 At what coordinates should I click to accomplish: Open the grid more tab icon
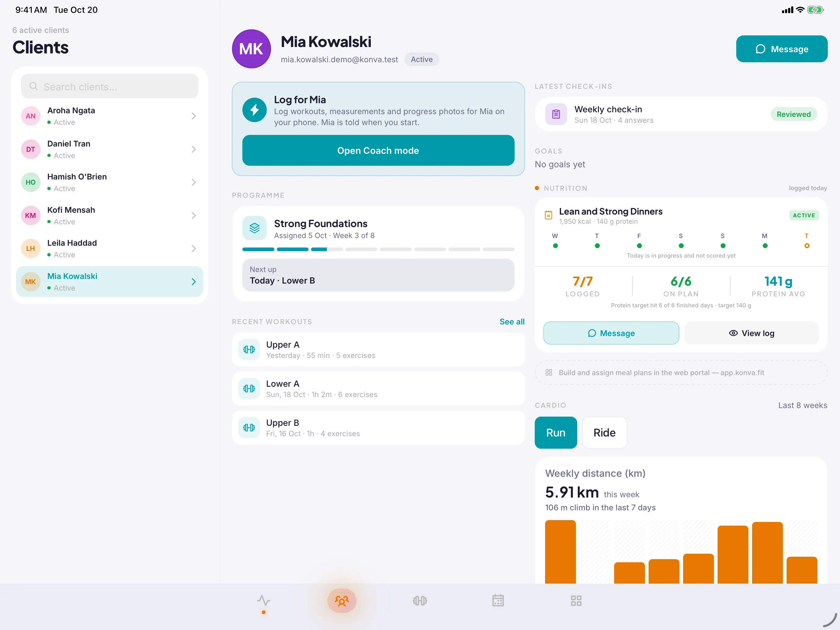pos(576,600)
